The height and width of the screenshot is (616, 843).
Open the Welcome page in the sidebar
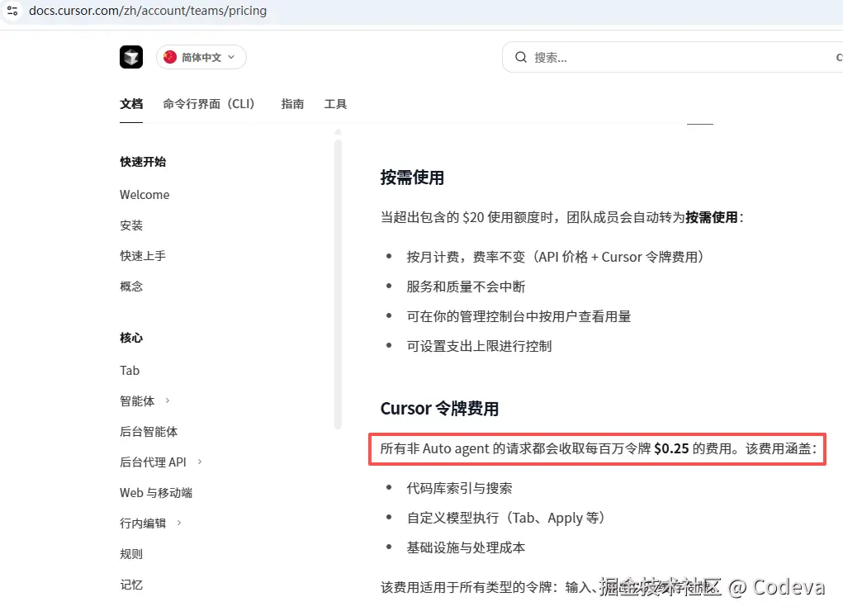pos(144,194)
